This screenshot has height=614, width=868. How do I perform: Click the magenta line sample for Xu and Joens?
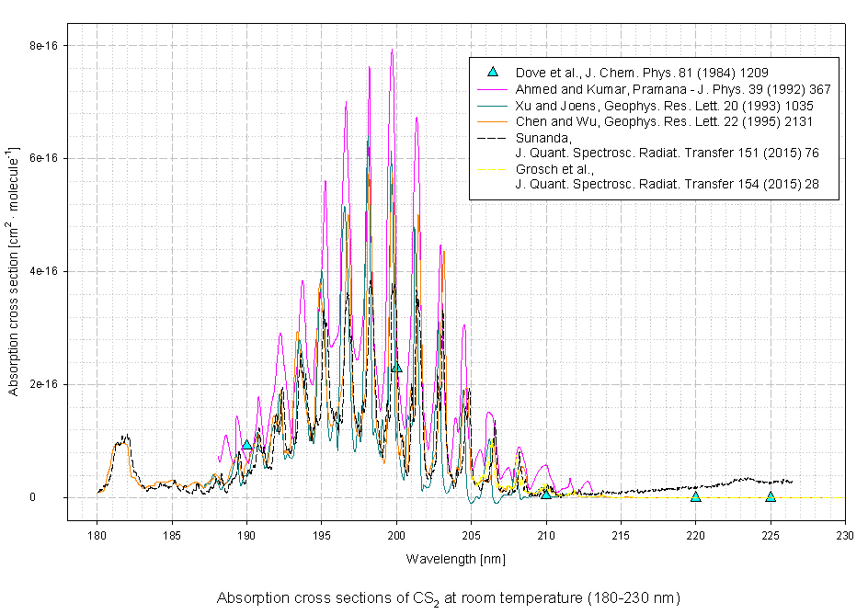pos(493,106)
